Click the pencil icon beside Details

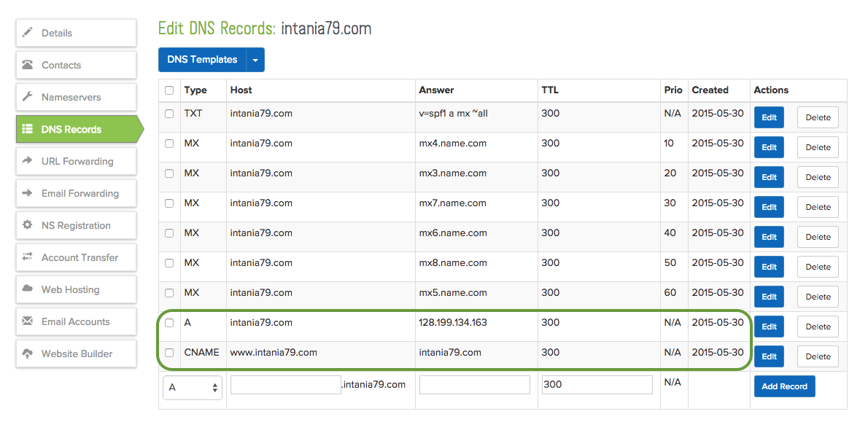(x=28, y=33)
